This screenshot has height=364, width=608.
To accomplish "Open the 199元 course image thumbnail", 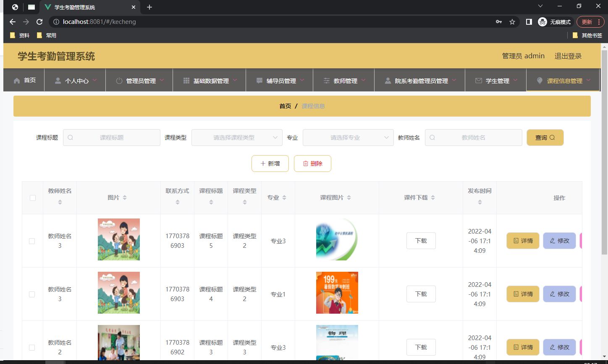I will tap(337, 293).
